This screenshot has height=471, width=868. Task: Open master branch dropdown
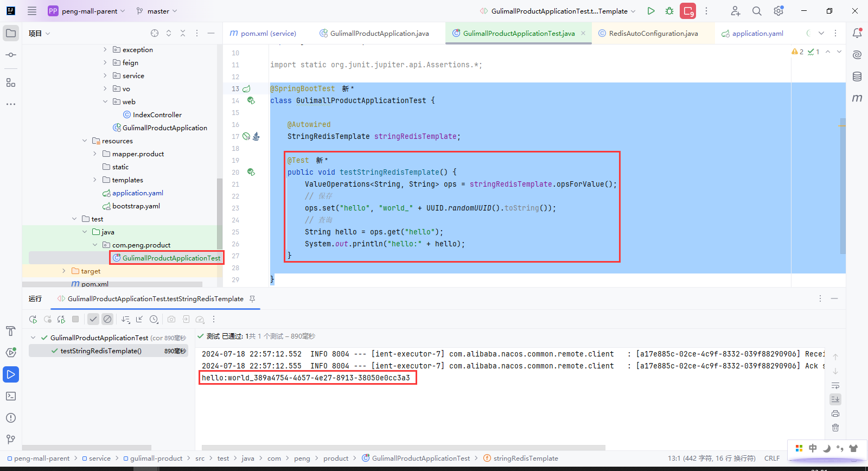point(156,11)
